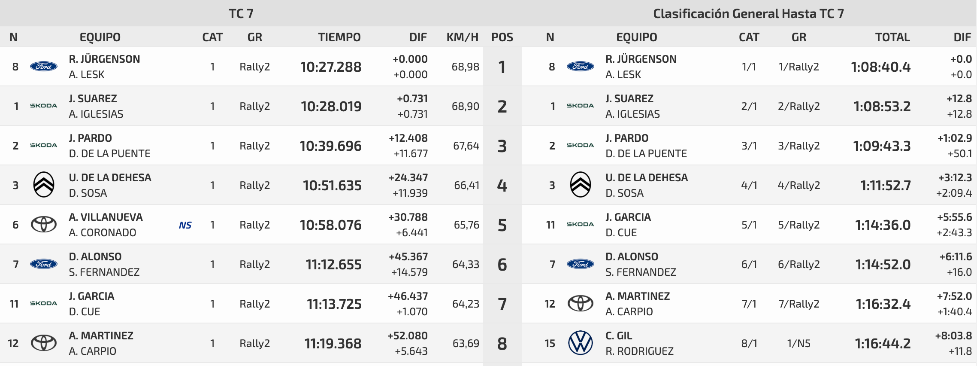Sort by the KM/H column header
The width and height of the screenshot is (980, 366).
point(463,37)
